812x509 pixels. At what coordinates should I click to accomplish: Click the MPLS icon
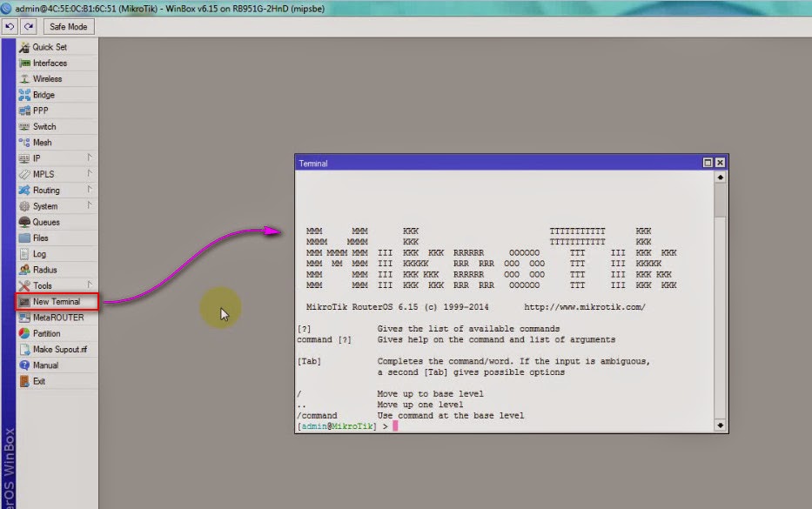click(24, 175)
